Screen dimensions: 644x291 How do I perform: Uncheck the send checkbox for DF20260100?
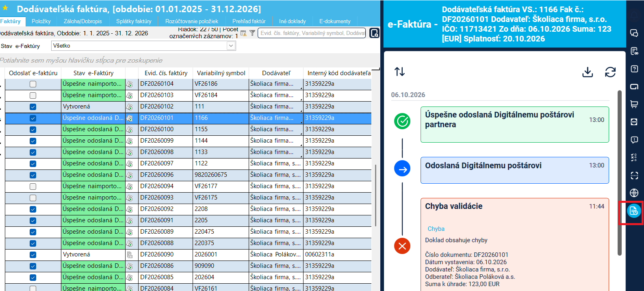click(x=33, y=130)
